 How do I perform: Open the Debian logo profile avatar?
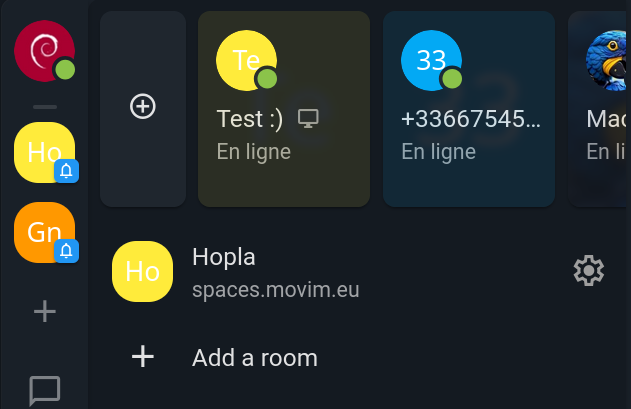[x=43, y=50]
